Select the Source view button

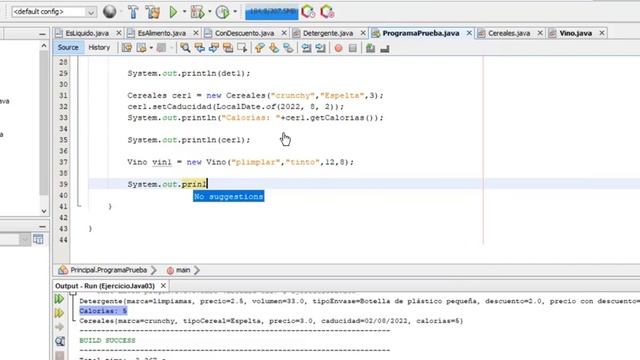68,48
